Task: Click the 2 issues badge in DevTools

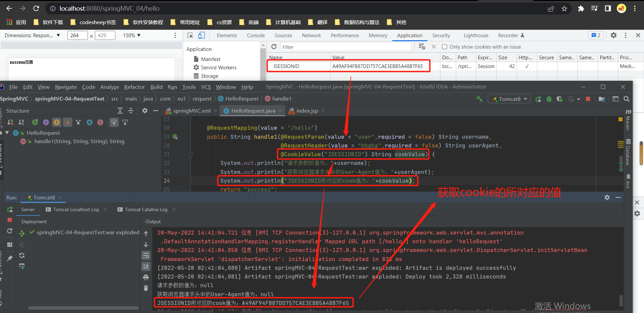Action: coord(596,35)
